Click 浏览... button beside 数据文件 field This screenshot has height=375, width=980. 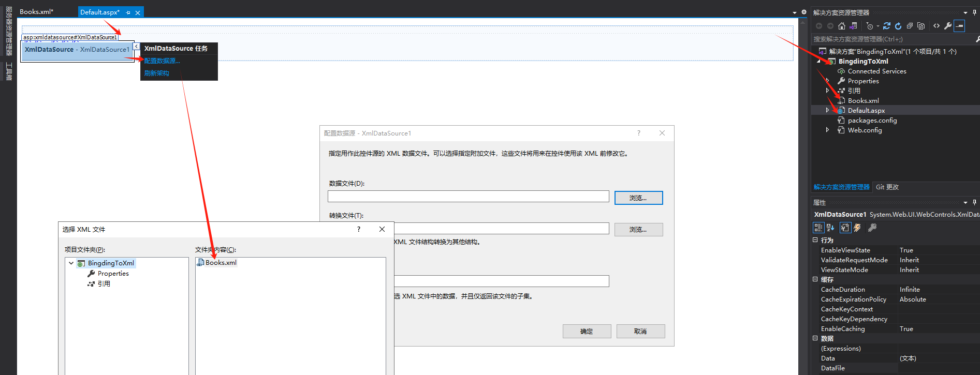[638, 198]
